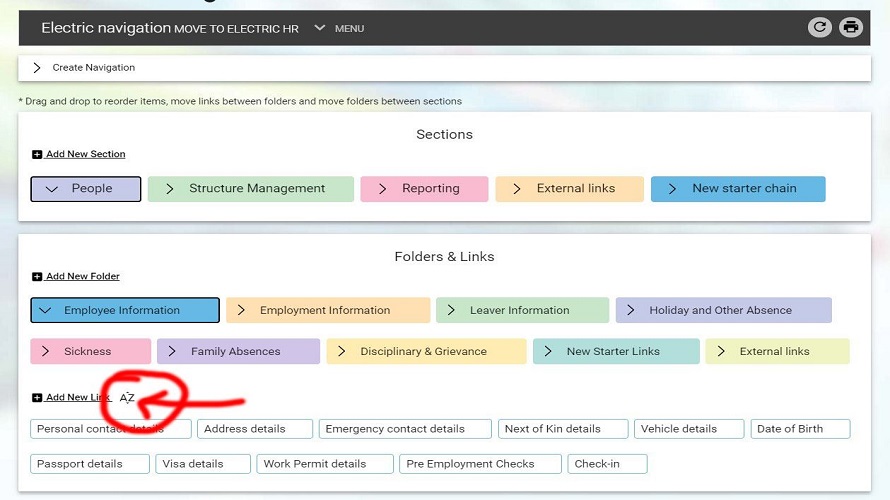890x500 pixels.
Task: Click plus icon beside Add New Section
Action: tap(37, 155)
